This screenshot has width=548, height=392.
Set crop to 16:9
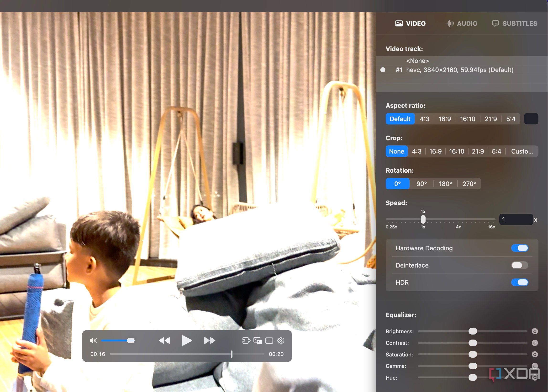(x=435, y=151)
